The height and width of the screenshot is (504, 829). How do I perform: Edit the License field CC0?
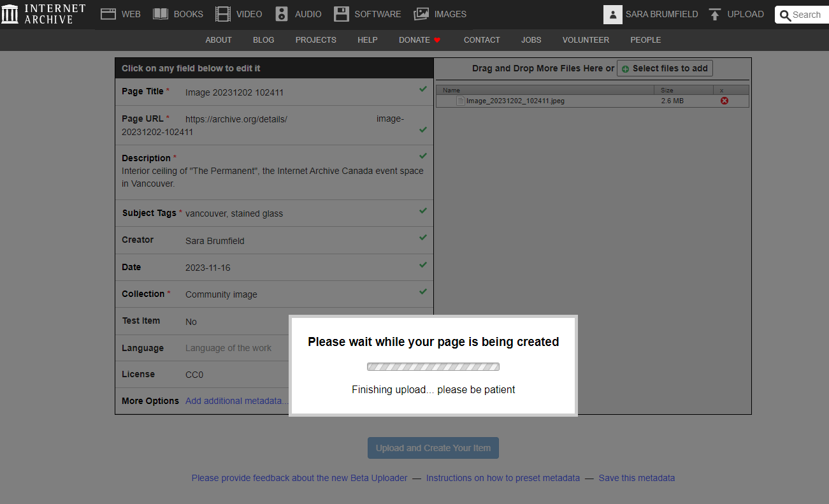[x=194, y=375]
